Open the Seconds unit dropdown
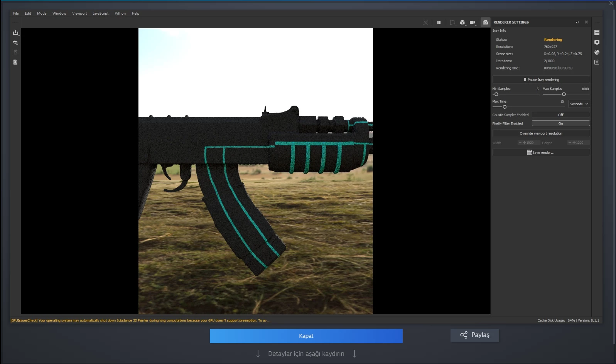The width and height of the screenshot is (616, 364). pyautogui.click(x=579, y=104)
